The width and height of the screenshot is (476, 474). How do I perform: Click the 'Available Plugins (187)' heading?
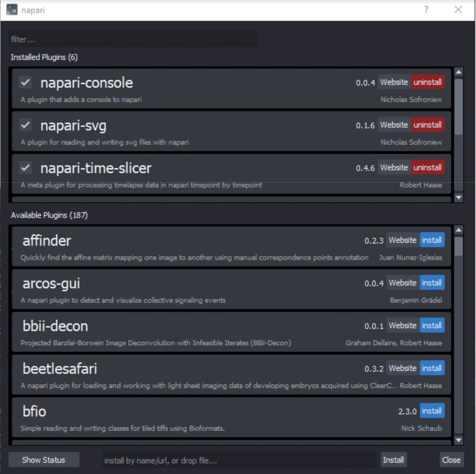click(49, 215)
